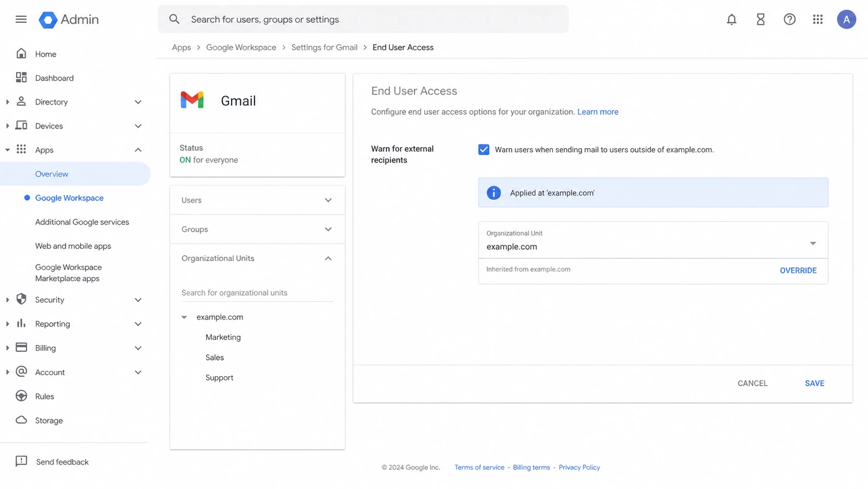The width and height of the screenshot is (868, 489).
Task: Open Privacy Policy link
Action: [x=579, y=467]
